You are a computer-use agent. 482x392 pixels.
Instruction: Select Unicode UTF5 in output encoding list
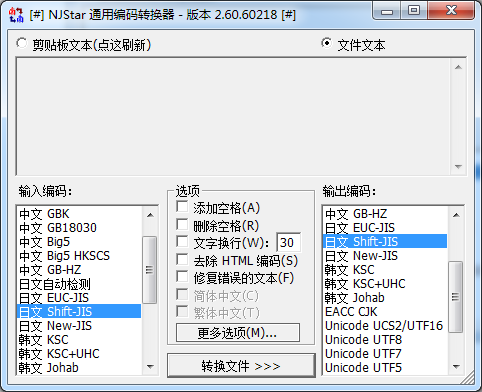coord(385,367)
